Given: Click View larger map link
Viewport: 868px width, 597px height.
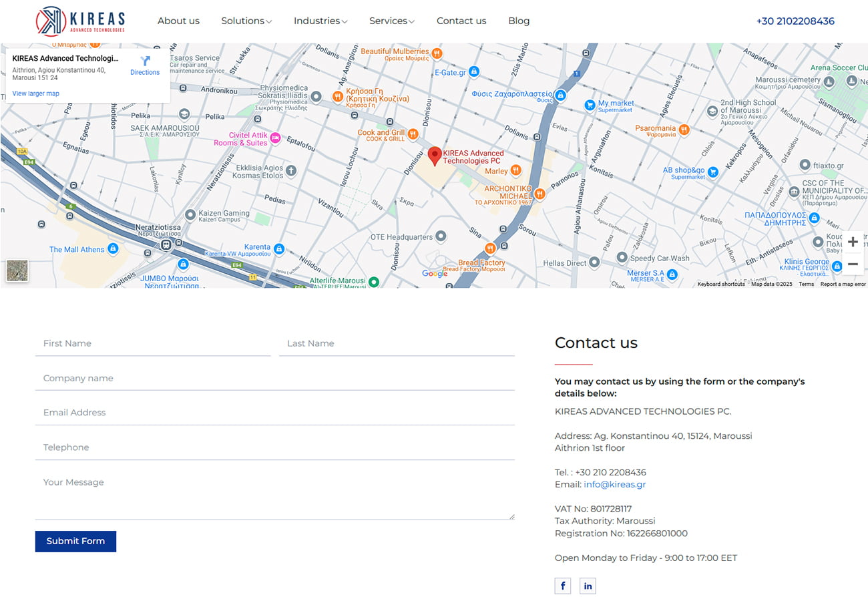Looking at the screenshot, I should coord(36,93).
